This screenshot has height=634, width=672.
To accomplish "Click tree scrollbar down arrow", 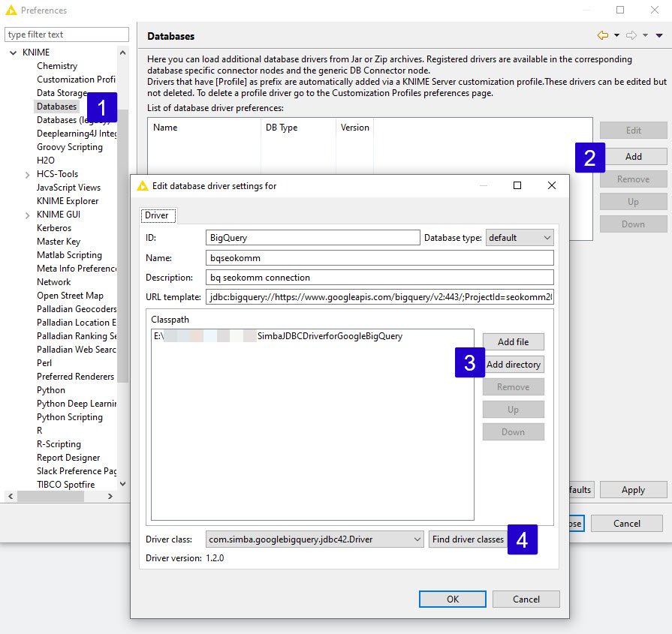I will click(123, 484).
